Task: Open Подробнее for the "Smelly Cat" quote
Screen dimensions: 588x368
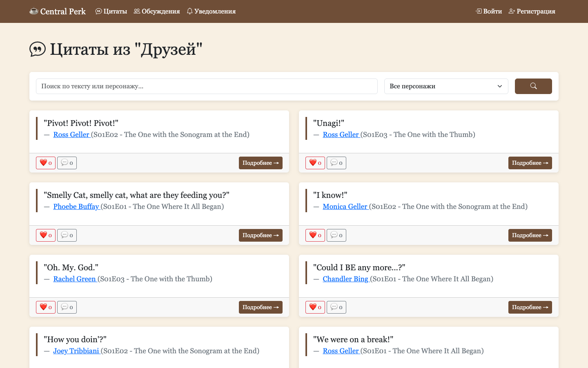Action: [261, 235]
